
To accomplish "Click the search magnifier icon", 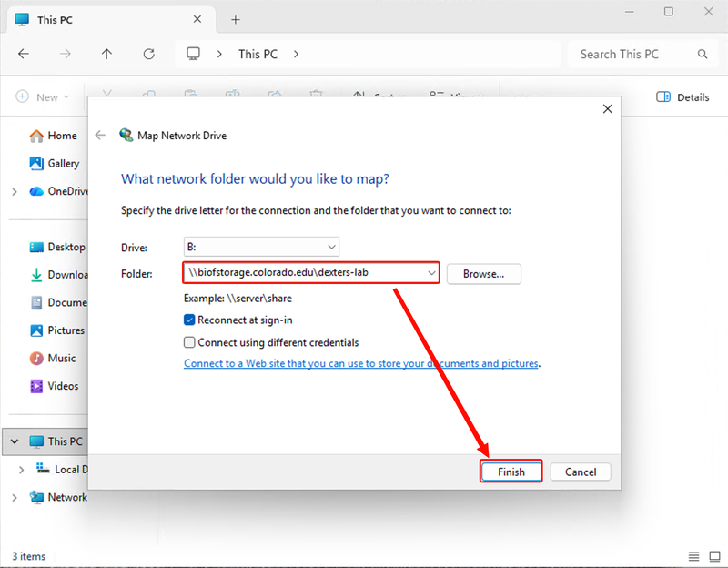I will pyautogui.click(x=703, y=55).
